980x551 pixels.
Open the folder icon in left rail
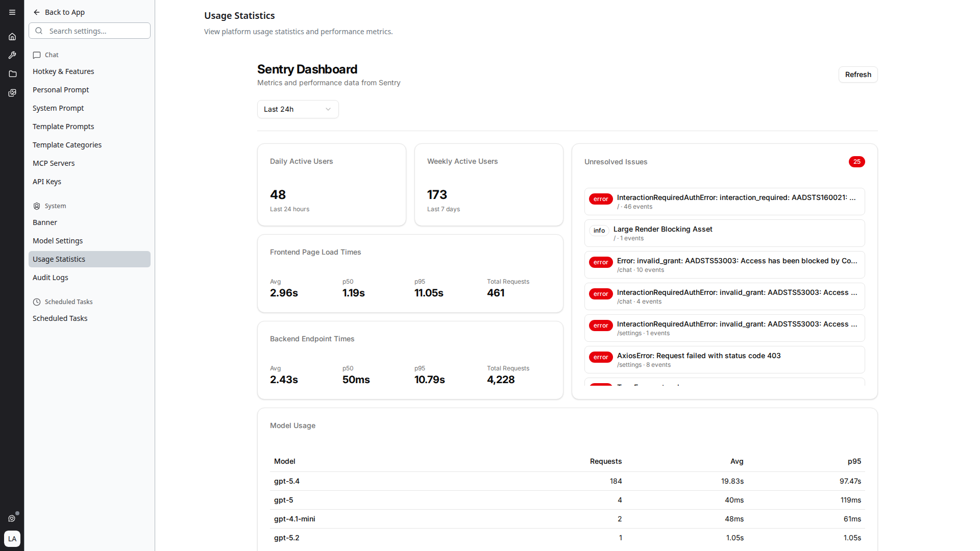pyautogui.click(x=12, y=74)
